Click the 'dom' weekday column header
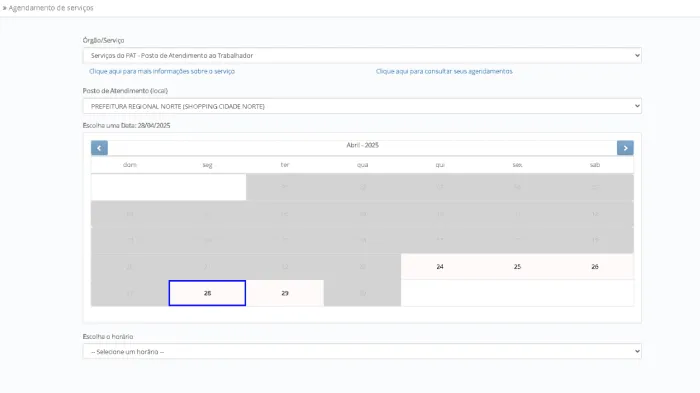The image size is (700, 393). click(x=130, y=165)
